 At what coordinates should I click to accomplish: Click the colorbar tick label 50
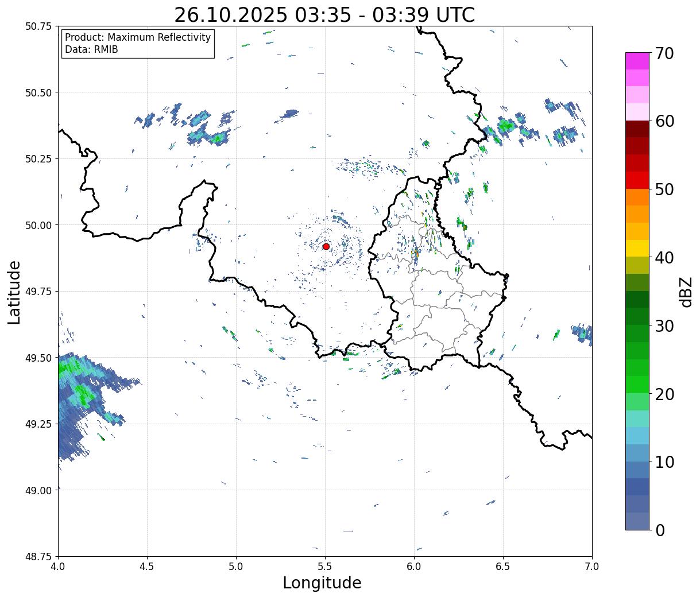coord(664,189)
